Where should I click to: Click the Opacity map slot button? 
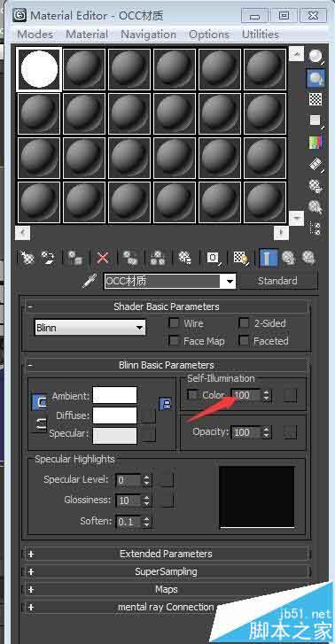click(x=290, y=432)
